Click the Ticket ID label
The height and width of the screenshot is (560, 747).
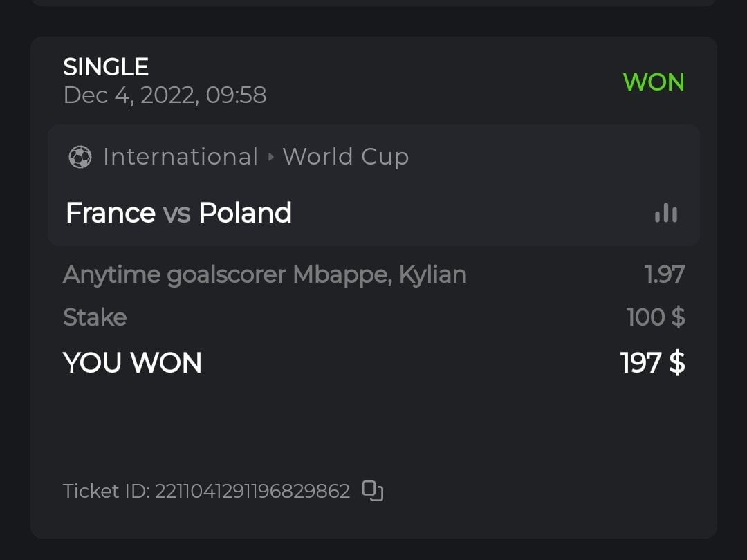point(105,492)
